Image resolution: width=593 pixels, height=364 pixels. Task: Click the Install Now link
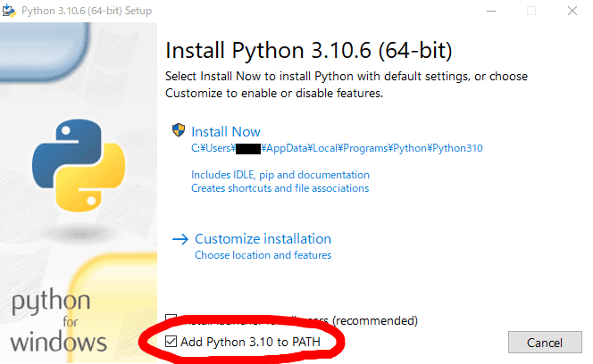[225, 131]
